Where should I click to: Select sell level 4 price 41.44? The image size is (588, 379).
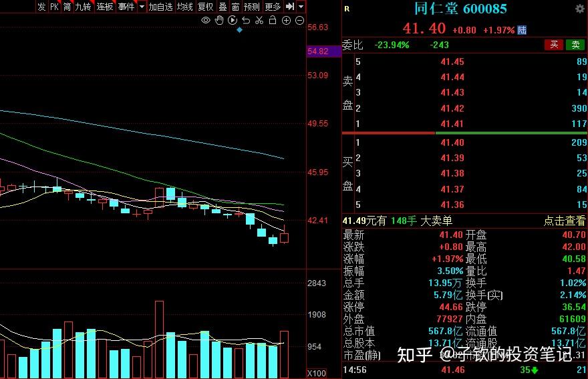coord(452,77)
